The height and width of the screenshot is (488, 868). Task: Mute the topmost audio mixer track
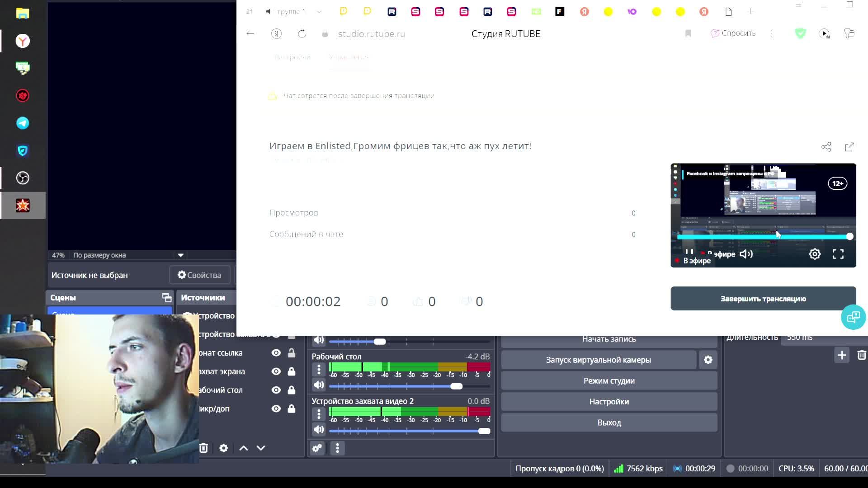[319, 340]
